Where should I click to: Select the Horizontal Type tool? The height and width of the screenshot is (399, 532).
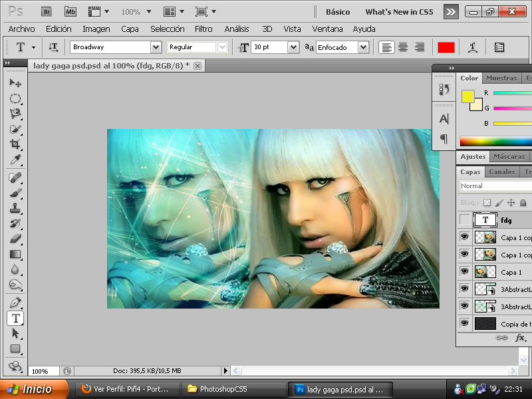coord(15,319)
